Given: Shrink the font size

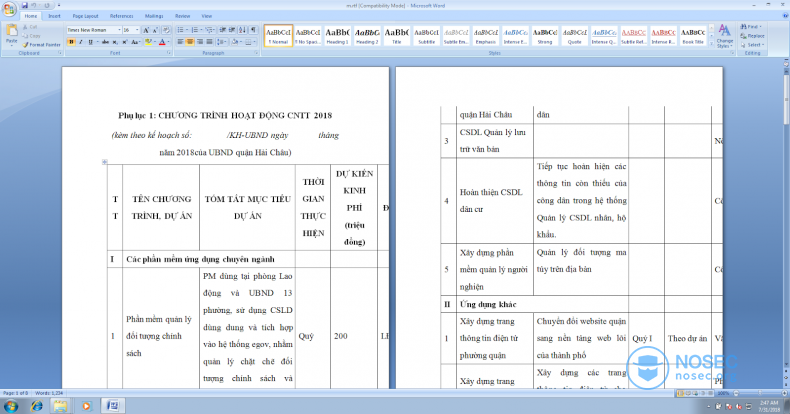Looking at the screenshot, I should click(155, 30).
